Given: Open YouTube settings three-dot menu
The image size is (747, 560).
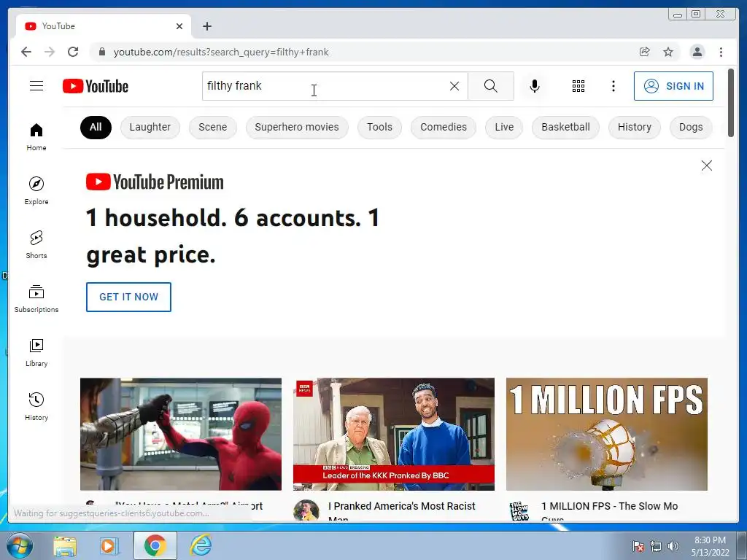Looking at the screenshot, I should pos(613,86).
